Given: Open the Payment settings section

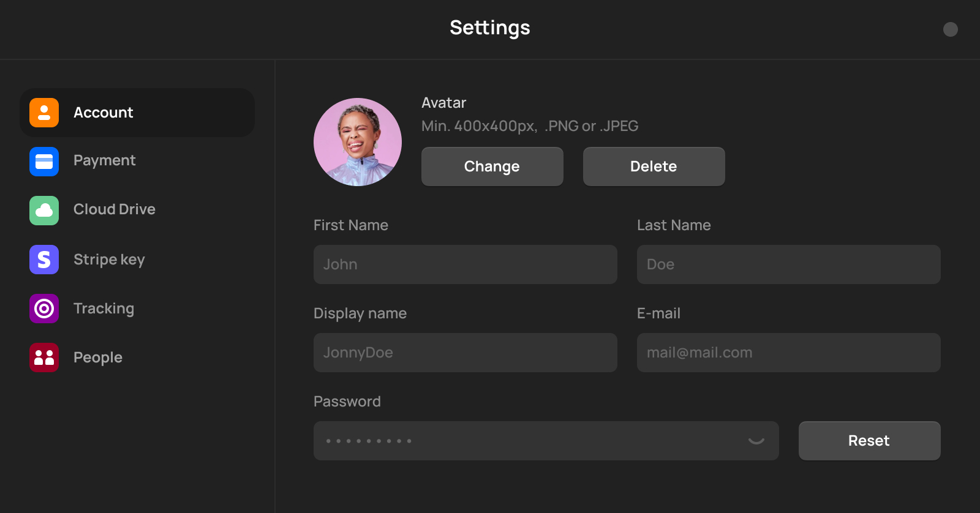Looking at the screenshot, I should tap(105, 161).
